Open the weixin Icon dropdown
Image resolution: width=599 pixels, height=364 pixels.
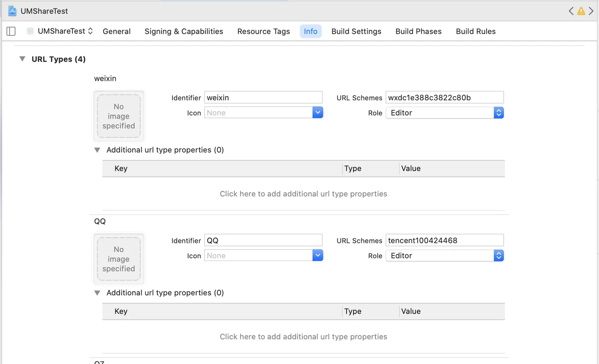click(317, 112)
